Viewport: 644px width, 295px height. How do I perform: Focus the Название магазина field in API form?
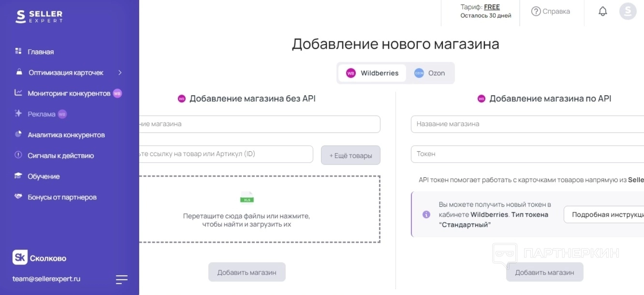pos(527,124)
